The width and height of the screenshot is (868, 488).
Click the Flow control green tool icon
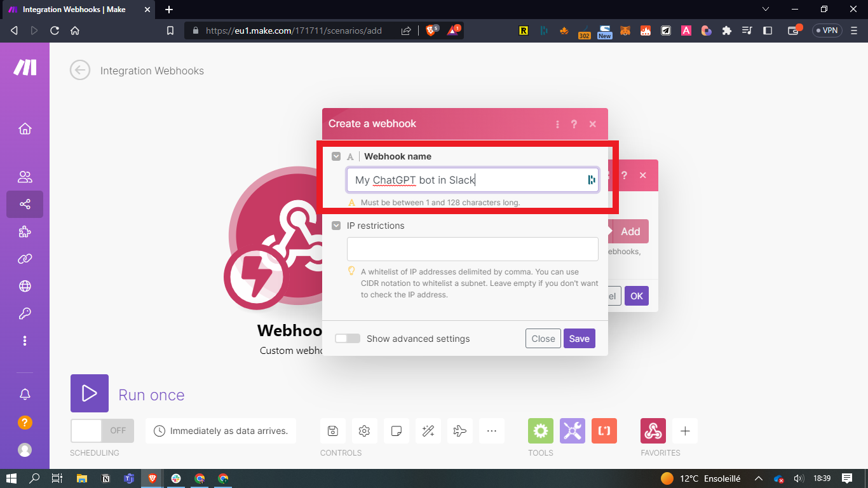pyautogui.click(x=540, y=431)
